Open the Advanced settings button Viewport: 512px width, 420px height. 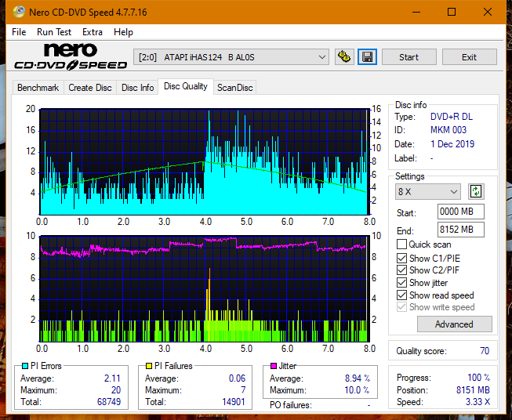[454, 324]
